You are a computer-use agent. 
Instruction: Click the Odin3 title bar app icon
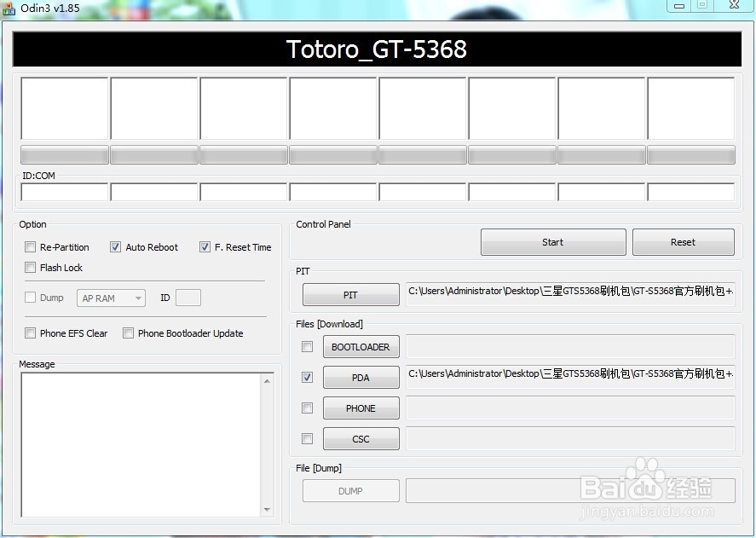coord(9,9)
